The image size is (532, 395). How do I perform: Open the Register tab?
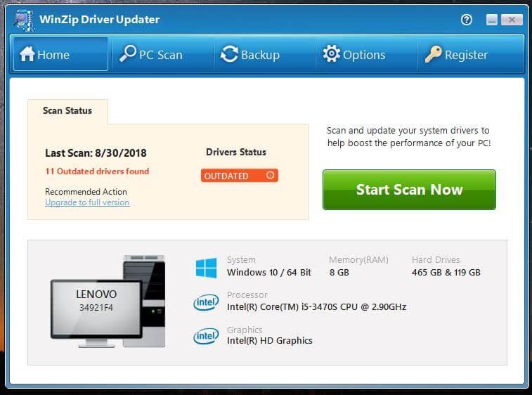(470, 54)
